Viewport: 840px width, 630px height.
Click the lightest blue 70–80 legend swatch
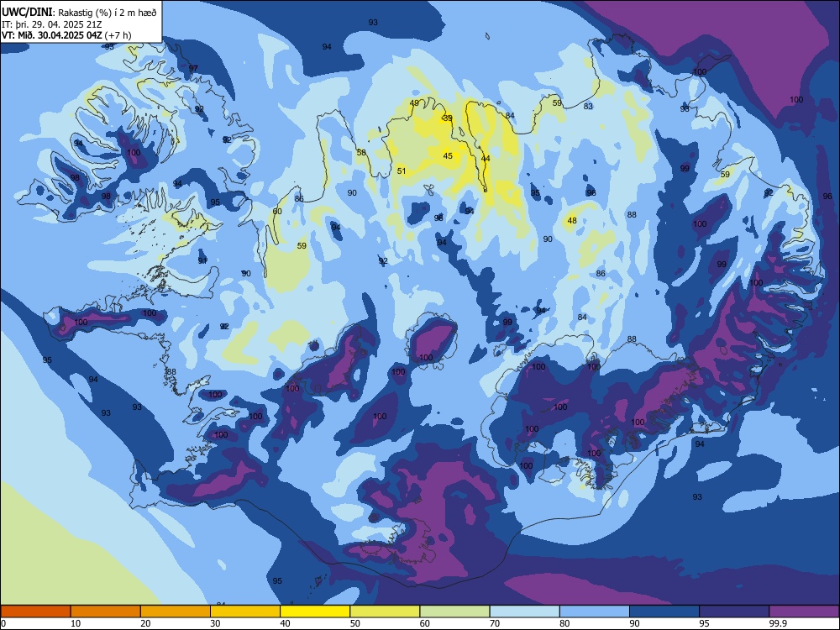[525, 612]
